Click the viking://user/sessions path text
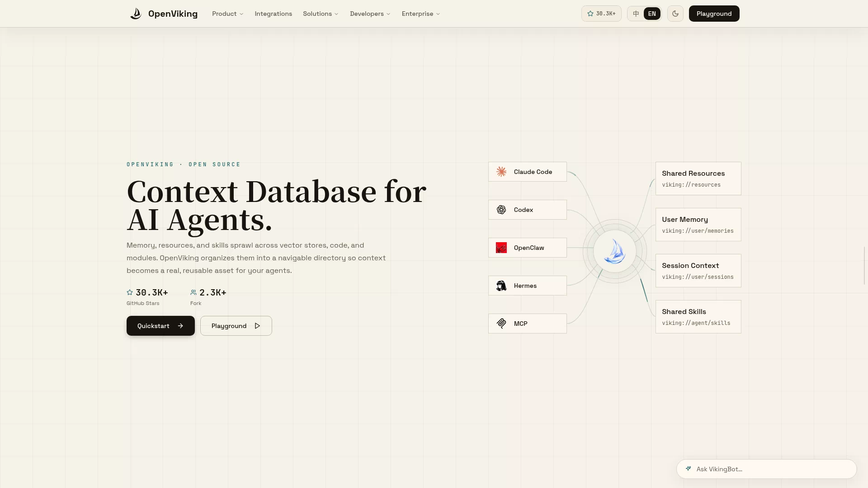The width and height of the screenshot is (868, 488). coord(698,277)
